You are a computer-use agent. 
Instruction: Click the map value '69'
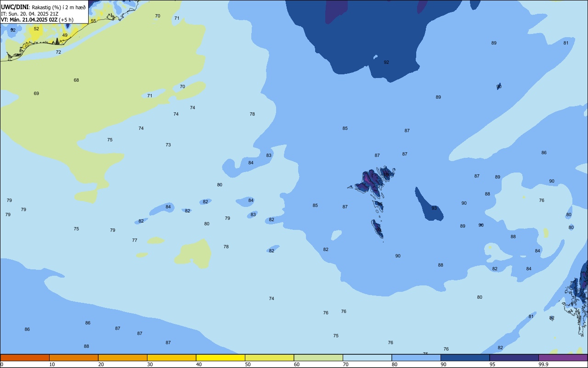[36, 94]
